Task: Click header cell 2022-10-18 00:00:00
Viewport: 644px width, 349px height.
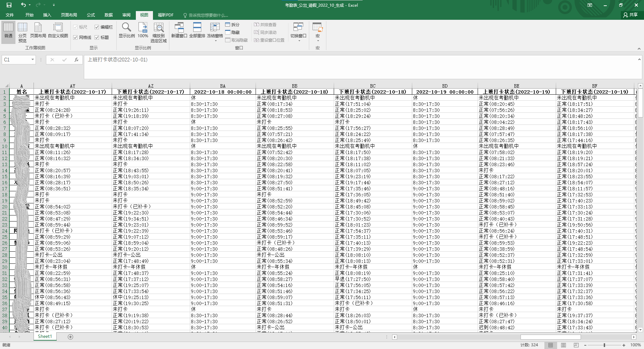Action: point(223,92)
